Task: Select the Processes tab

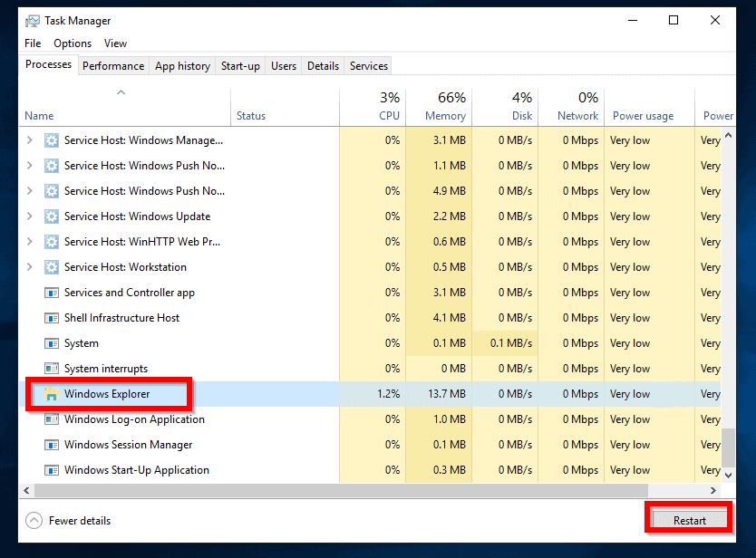Action: pyautogui.click(x=48, y=64)
